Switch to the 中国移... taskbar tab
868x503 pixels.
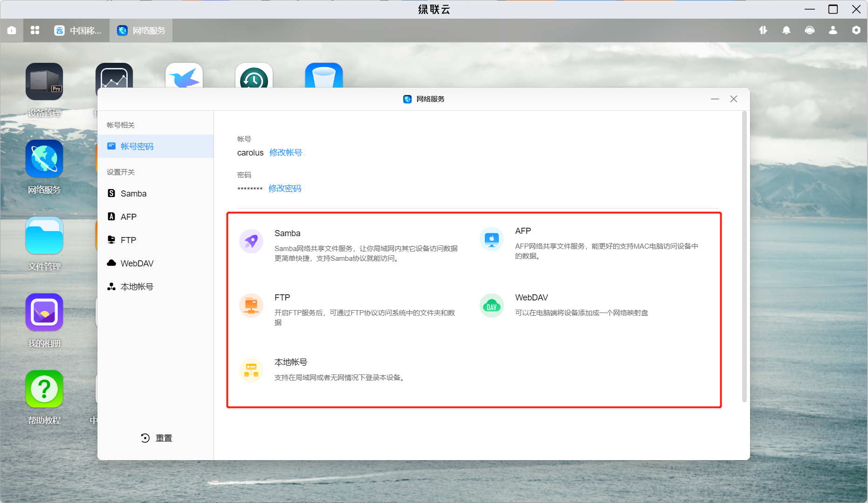[x=78, y=30]
